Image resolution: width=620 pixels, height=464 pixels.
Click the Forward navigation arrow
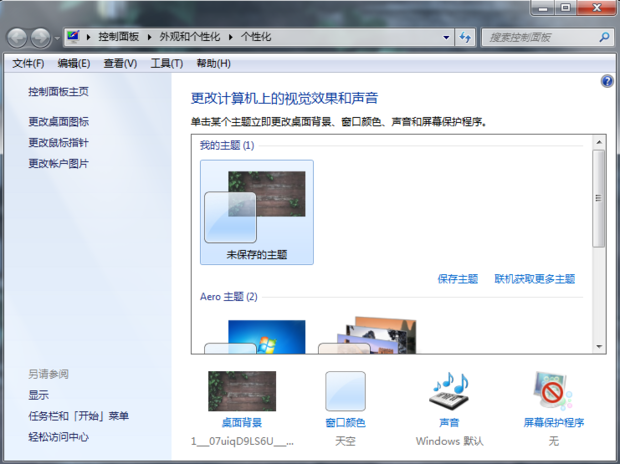point(41,38)
